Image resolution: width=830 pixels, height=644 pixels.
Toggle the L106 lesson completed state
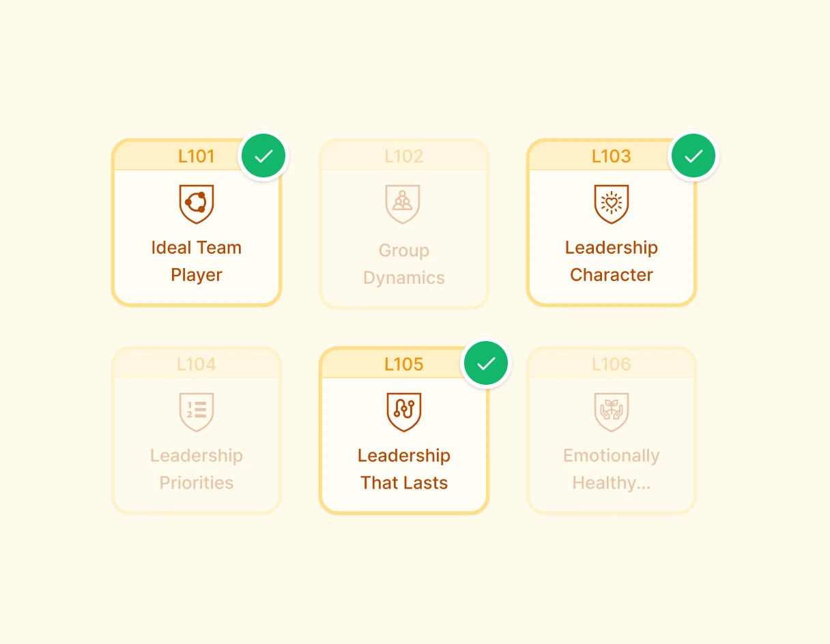point(611,430)
